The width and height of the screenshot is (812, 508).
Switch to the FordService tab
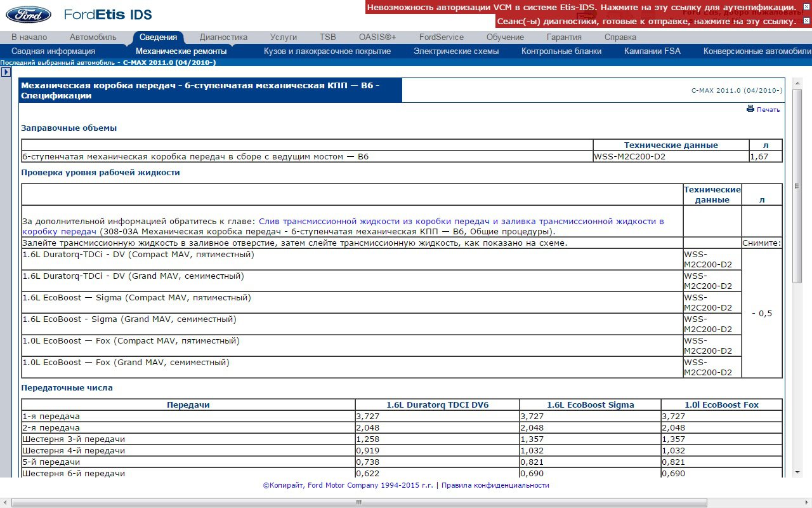pos(442,37)
